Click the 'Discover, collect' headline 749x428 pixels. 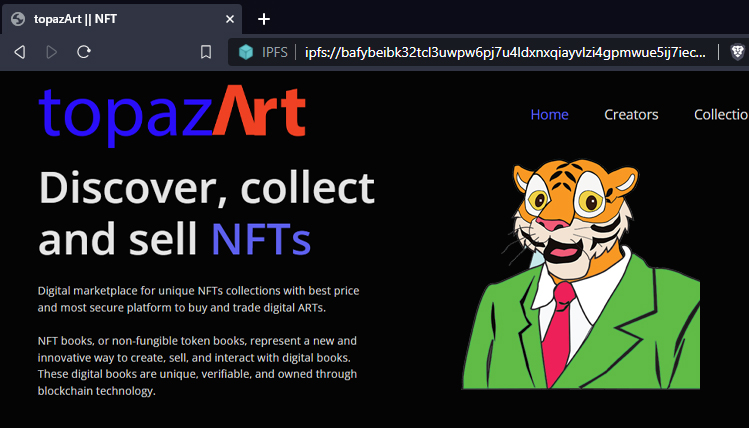pos(206,187)
